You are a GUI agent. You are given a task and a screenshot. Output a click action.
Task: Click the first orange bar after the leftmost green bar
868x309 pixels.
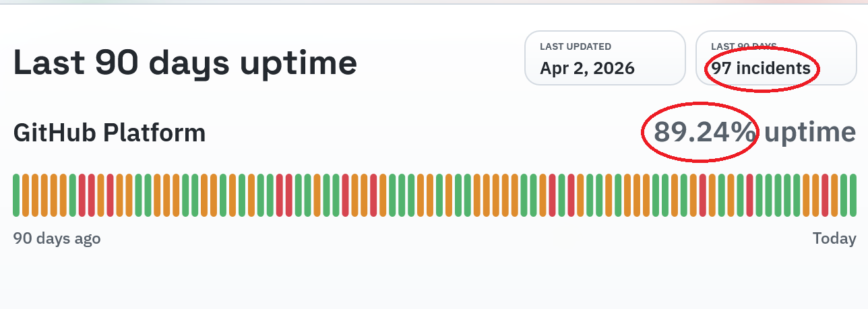(26, 195)
